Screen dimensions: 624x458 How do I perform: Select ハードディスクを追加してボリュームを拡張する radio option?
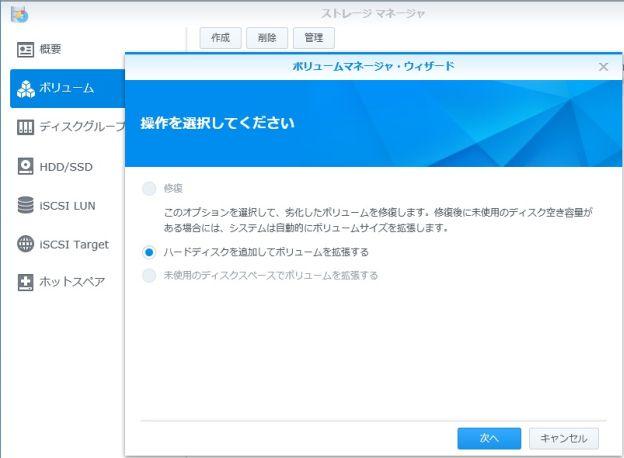[x=149, y=252]
